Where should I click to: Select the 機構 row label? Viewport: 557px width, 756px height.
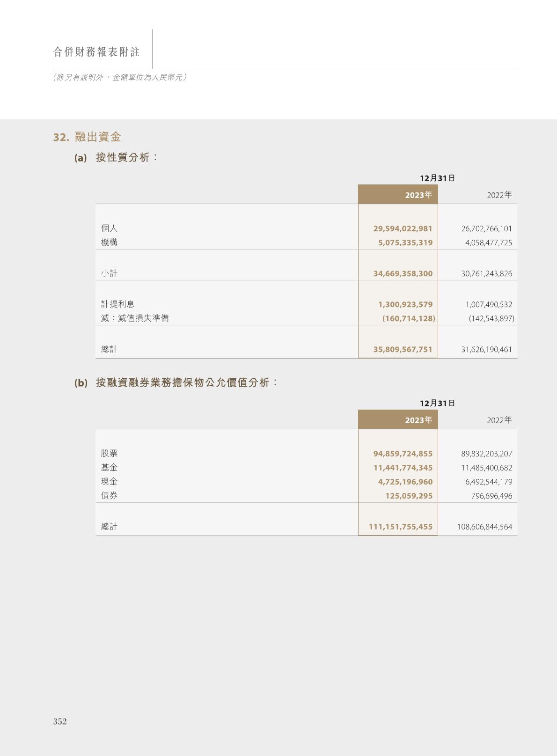[109, 242]
